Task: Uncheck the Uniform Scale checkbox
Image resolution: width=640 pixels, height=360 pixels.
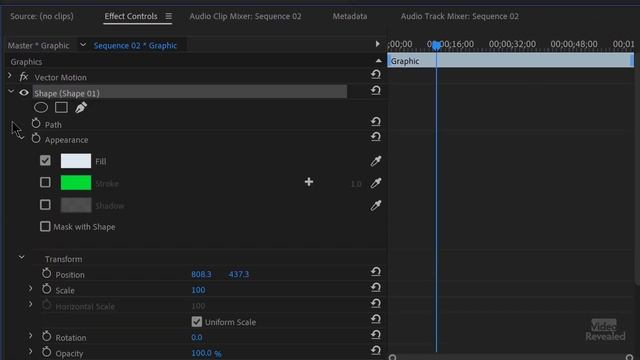Action: (x=197, y=322)
